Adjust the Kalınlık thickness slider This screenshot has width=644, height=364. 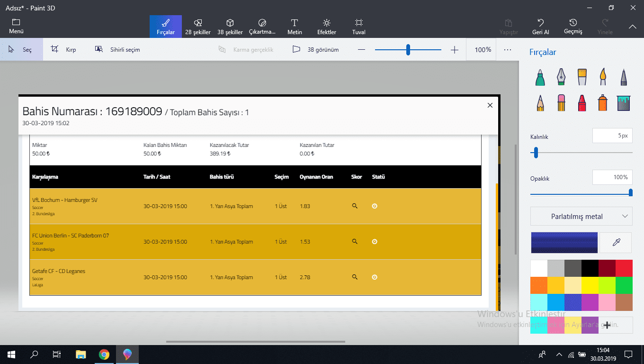coord(581,153)
